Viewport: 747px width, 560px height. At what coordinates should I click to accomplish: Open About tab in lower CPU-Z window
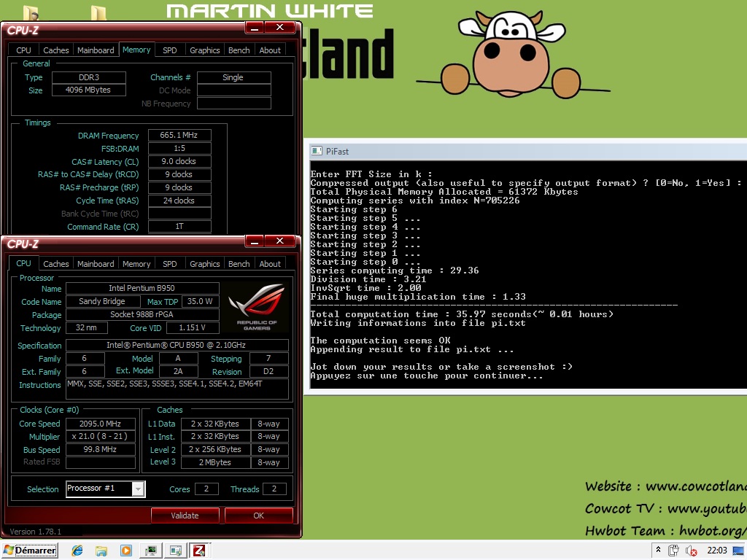pos(270,264)
